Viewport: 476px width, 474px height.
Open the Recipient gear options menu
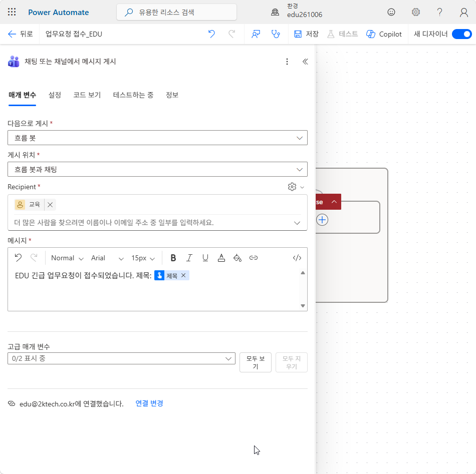(x=296, y=187)
